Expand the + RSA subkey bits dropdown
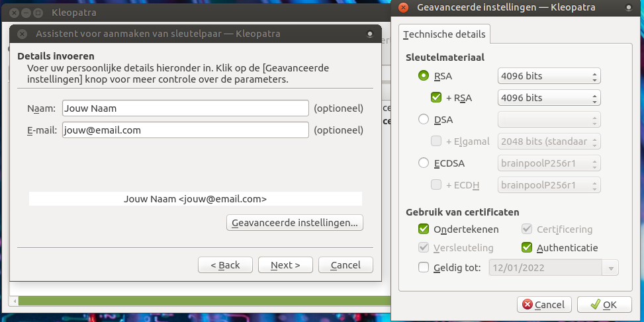The image size is (644, 322). pos(549,98)
